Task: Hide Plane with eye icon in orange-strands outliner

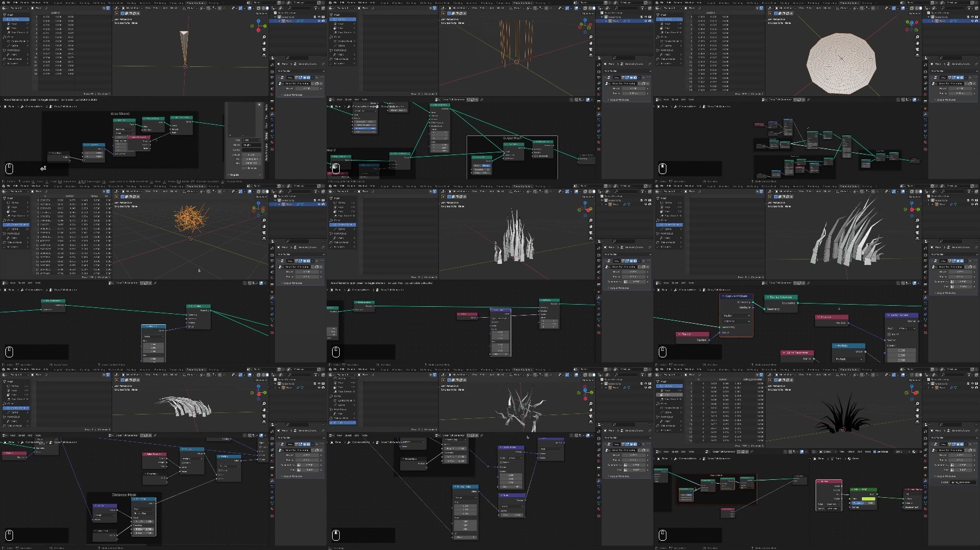Action: [645, 21]
